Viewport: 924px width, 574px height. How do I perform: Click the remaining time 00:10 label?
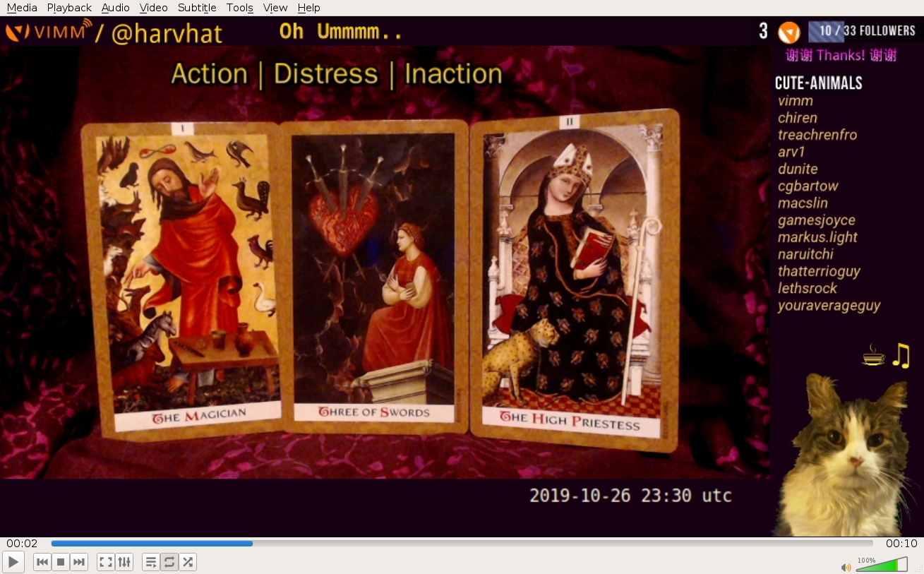pyautogui.click(x=901, y=544)
